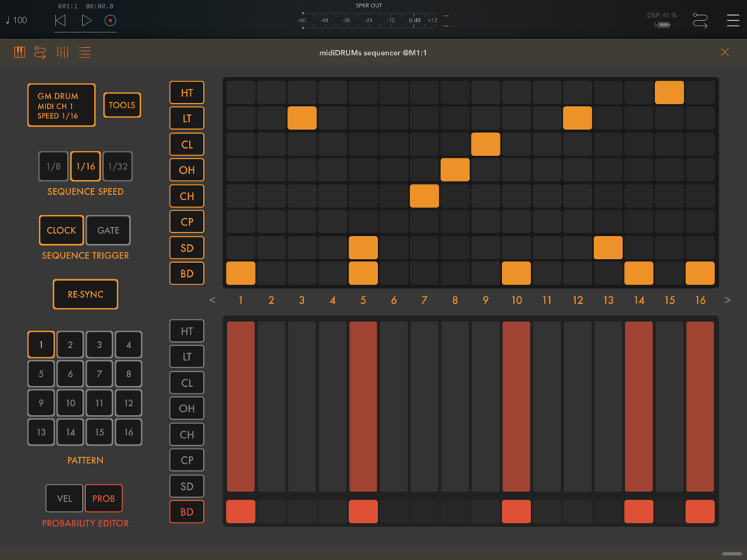Screen dimensions: 747x560
Task: Open signal routing icon near DSP meter
Action: 700,21
